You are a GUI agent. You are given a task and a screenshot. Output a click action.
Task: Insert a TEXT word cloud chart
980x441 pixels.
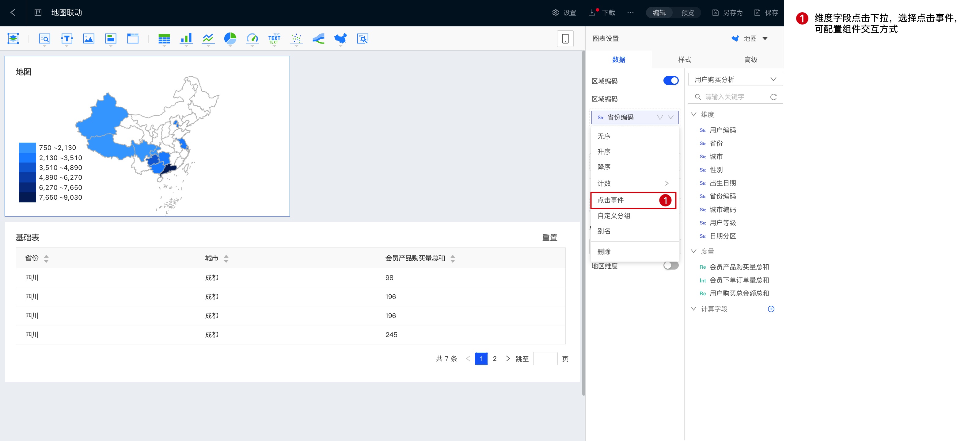274,38
